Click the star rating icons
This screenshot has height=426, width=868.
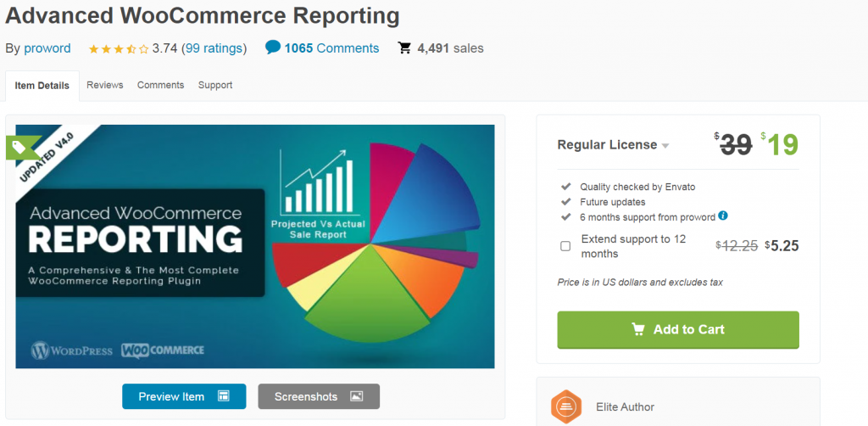[119, 48]
